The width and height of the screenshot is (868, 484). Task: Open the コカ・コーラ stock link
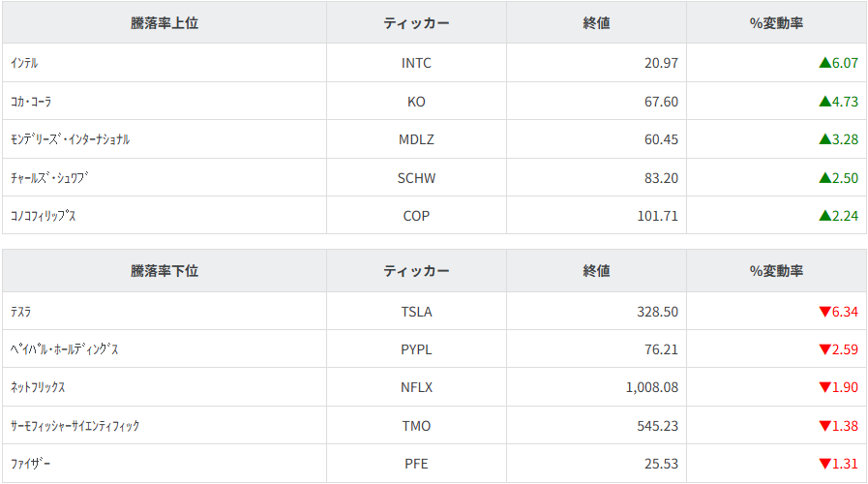click(31, 102)
